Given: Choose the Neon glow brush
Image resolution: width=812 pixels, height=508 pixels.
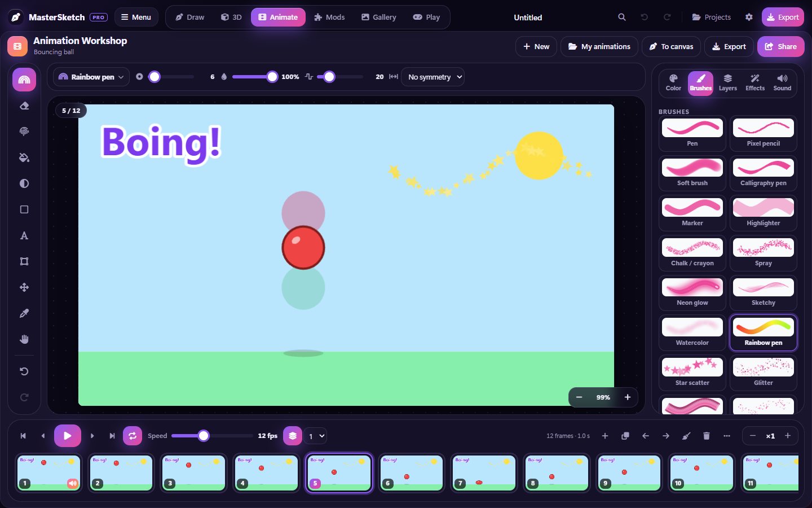Looking at the screenshot, I should point(692,292).
